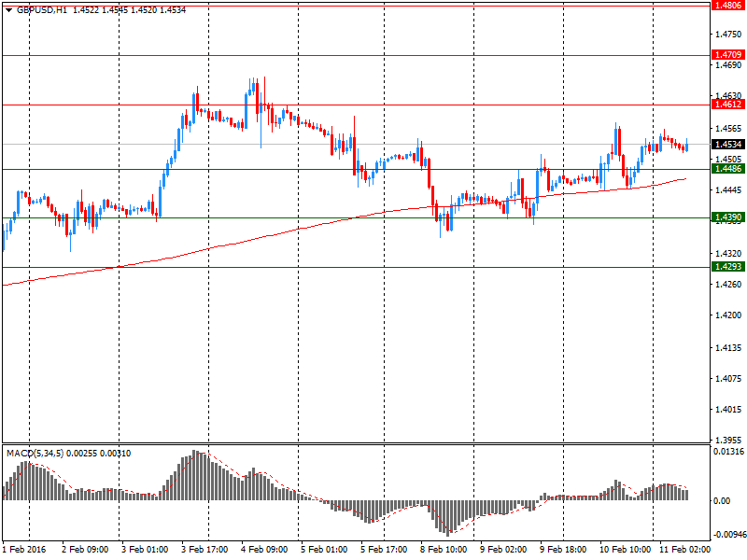747x560 pixels.
Task: Select the 9 Feb 18:00 time axis label
Action: pyautogui.click(x=563, y=550)
